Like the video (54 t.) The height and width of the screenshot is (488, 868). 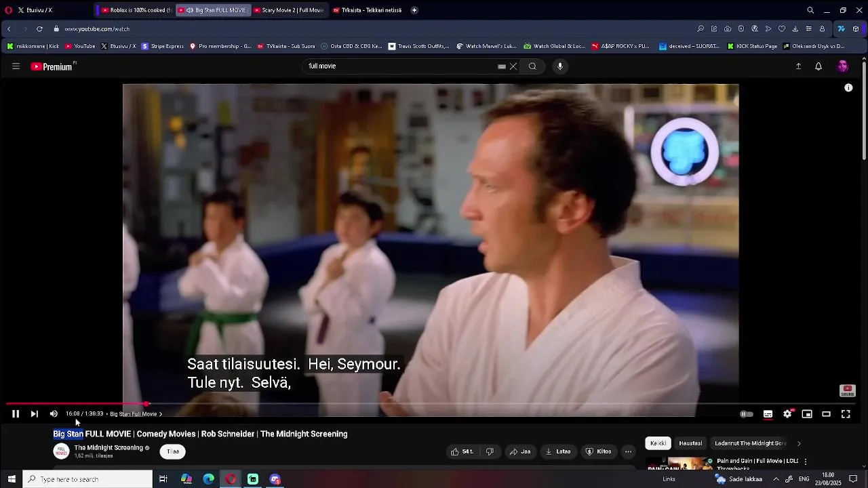tap(463, 451)
